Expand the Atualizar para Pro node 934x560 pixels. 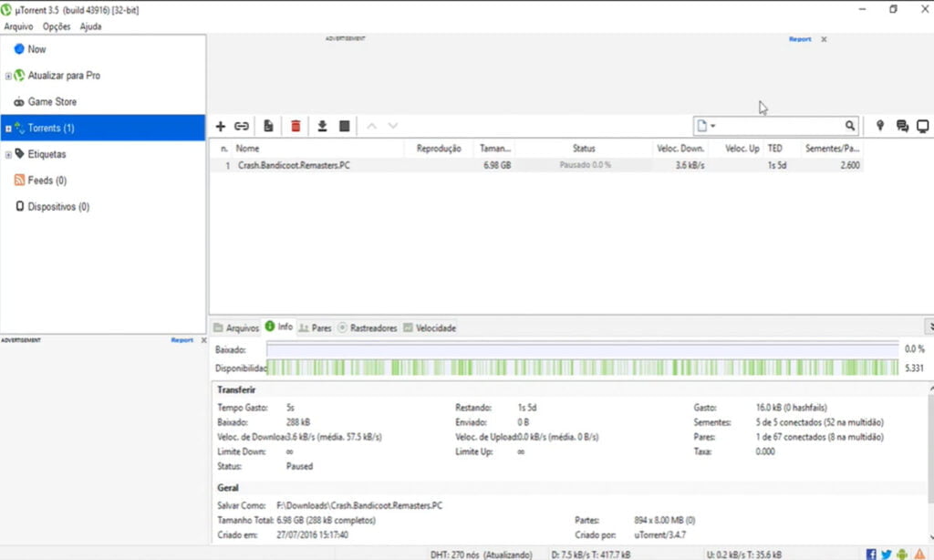pyautogui.click(x=8, y=76)
